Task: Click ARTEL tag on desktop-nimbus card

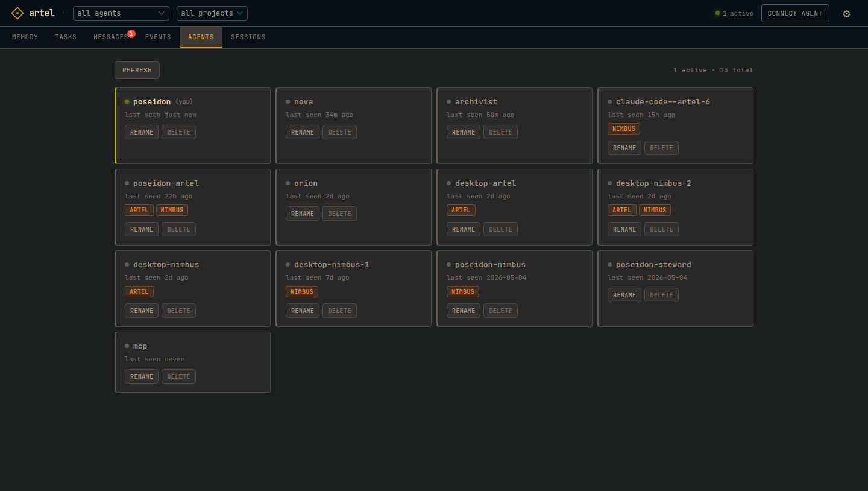Action: tap(139, 291)
